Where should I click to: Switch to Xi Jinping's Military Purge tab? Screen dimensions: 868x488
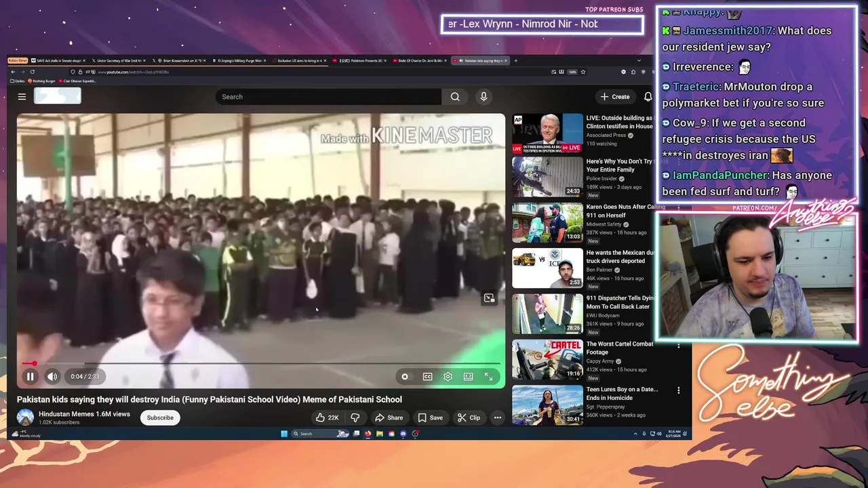pos(239,60)
